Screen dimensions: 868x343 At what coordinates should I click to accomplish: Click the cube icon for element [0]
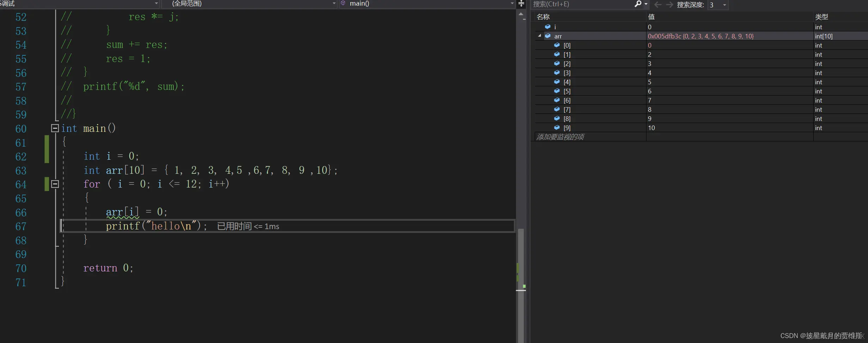point(557,45)
